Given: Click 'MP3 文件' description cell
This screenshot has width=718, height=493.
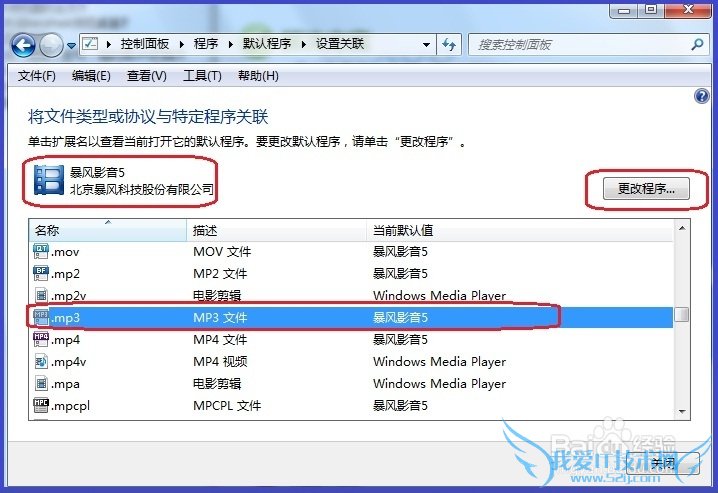Looking at the screenshot, I should tap(220, 318).
